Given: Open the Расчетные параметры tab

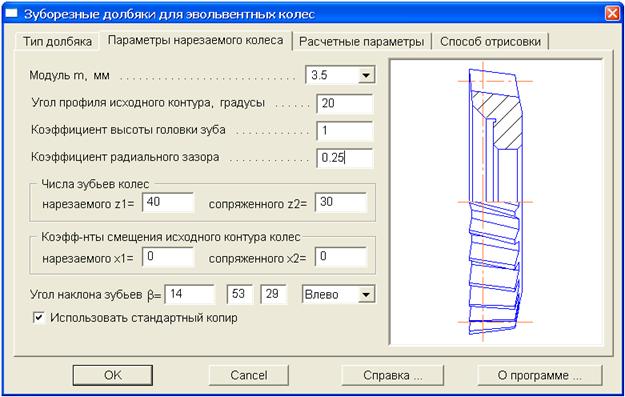Looking at the screenshot, I should point(361,41).
